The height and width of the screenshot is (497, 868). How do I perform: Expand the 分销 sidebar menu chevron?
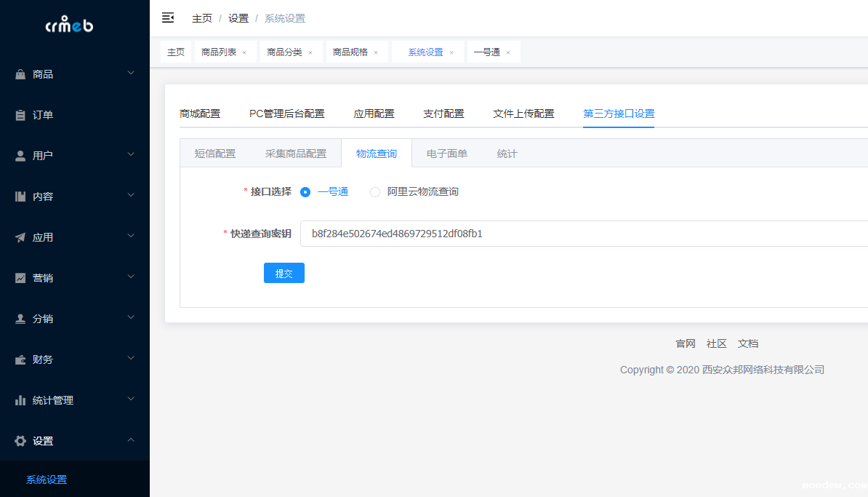pyautogui.click(x=131, y=318)
